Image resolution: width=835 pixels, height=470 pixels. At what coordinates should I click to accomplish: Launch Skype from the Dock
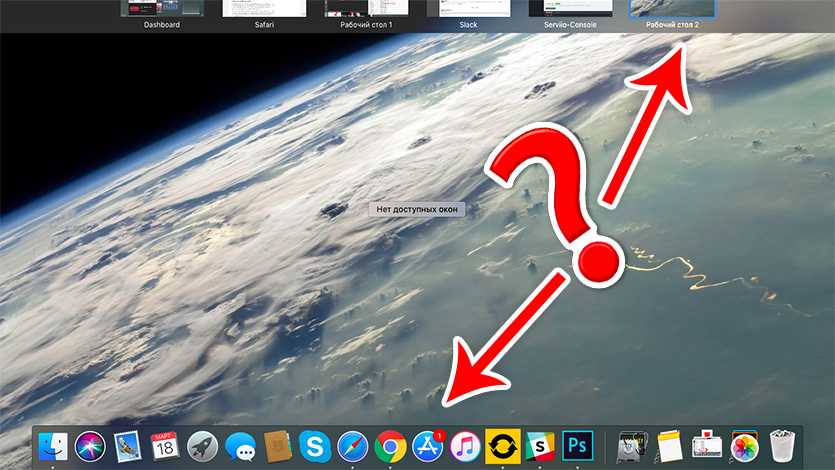point(314,446)
